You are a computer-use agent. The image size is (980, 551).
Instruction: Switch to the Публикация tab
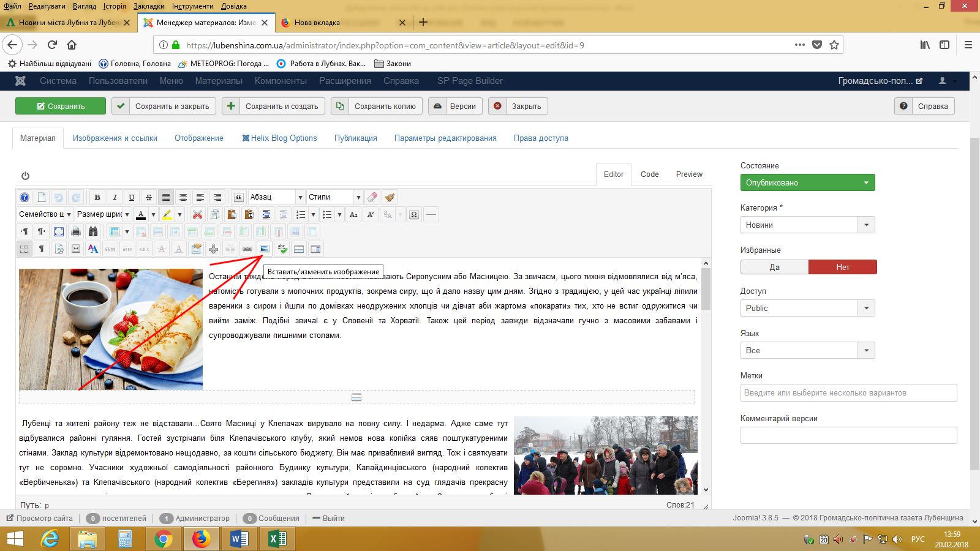point(356,138)
